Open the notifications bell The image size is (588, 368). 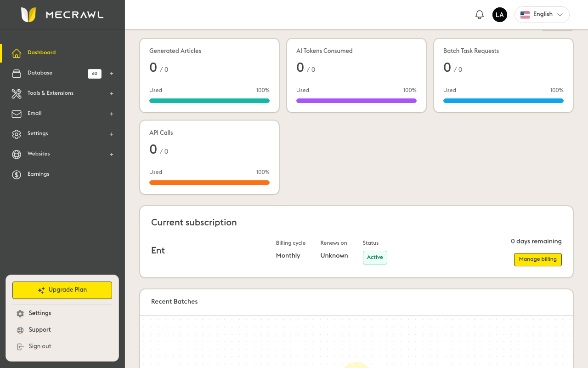pos(480,15)
